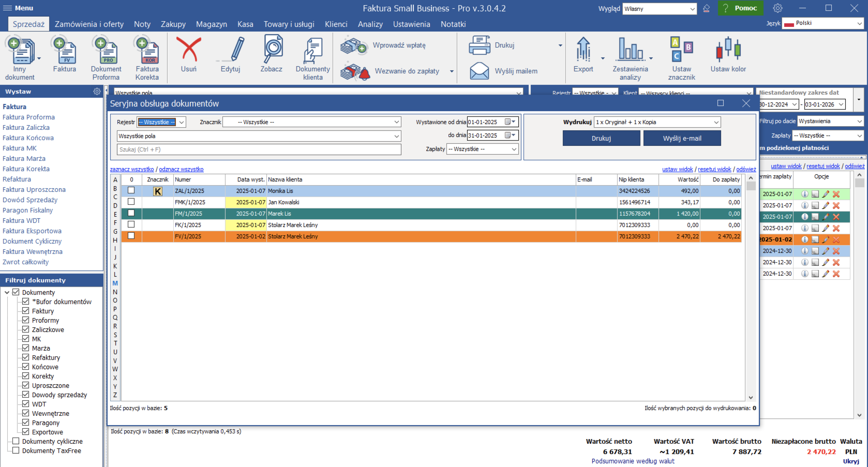The height and width of the screenshot is (467, 868).
Task: Click Faktura Proforma in the Wystaw list
Action: [29, 117]
